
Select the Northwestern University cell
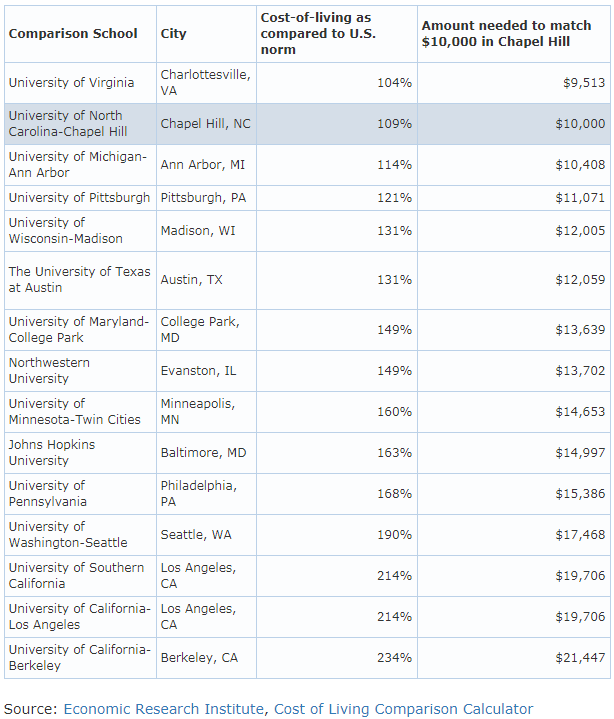pos(80,371)
